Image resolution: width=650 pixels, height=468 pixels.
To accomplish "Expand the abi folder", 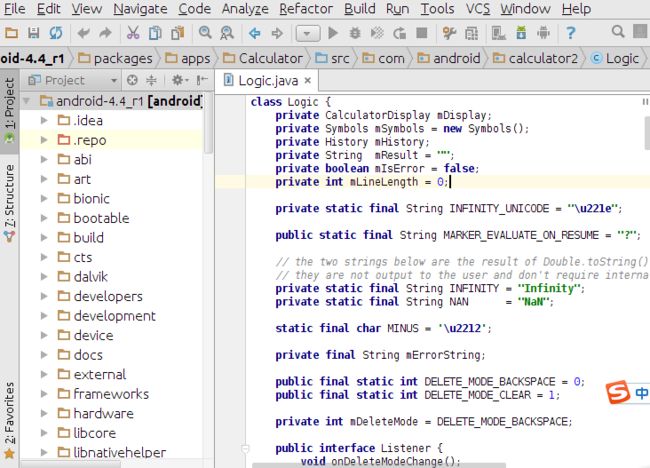I will (44, 160).
